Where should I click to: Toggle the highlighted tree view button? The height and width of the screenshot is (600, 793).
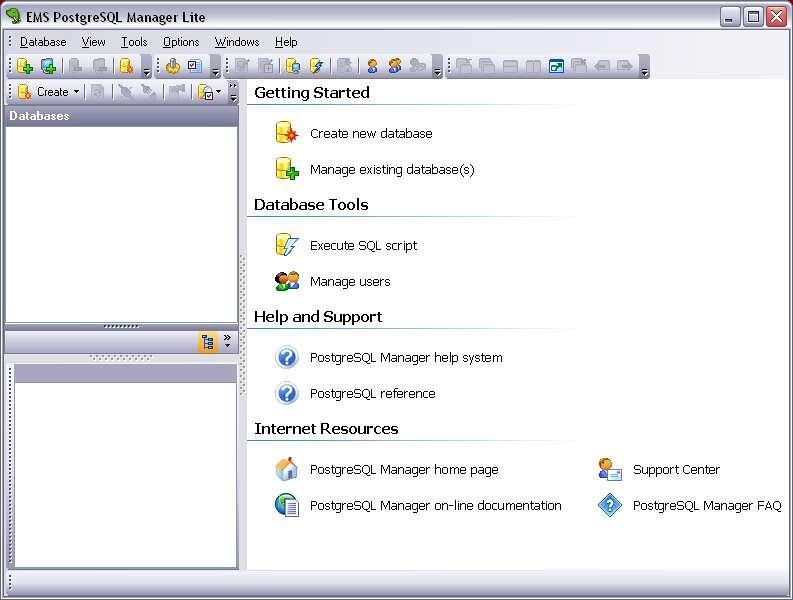207,342
